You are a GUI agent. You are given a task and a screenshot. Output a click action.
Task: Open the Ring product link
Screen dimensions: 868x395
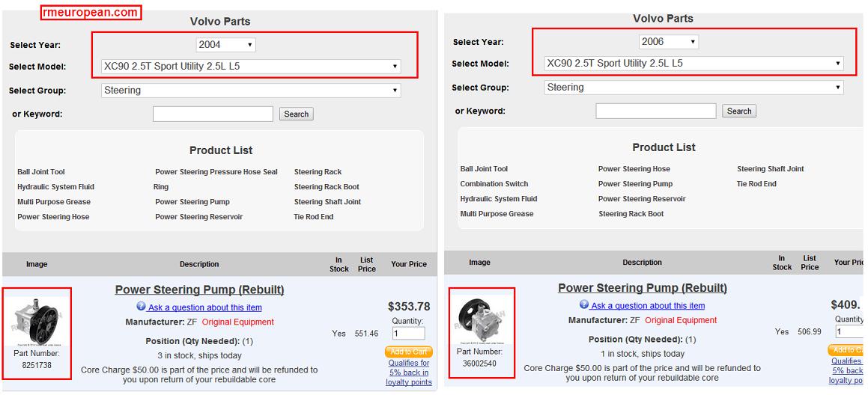click(161, 187)
